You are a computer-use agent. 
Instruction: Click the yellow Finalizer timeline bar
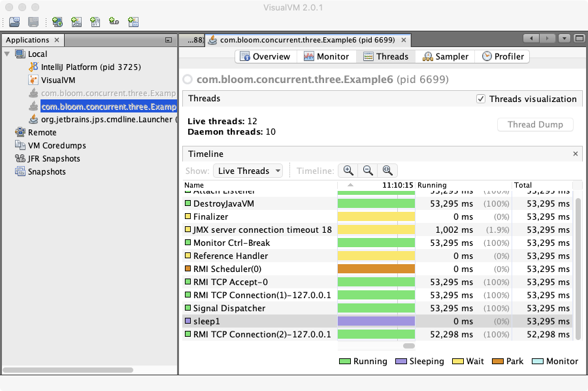tap(376, 217)
